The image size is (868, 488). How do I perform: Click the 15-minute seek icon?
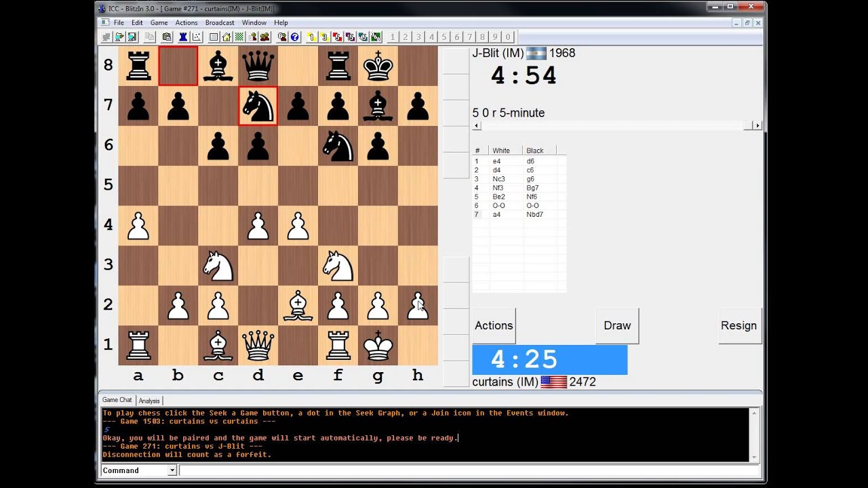pyautogui.click(x=350, y=37)
